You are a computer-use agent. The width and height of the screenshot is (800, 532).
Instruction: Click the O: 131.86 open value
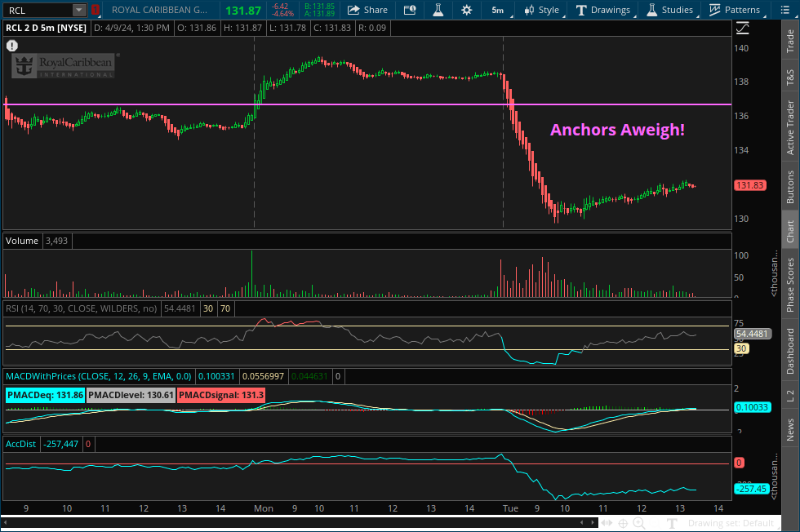coord(197,28)
